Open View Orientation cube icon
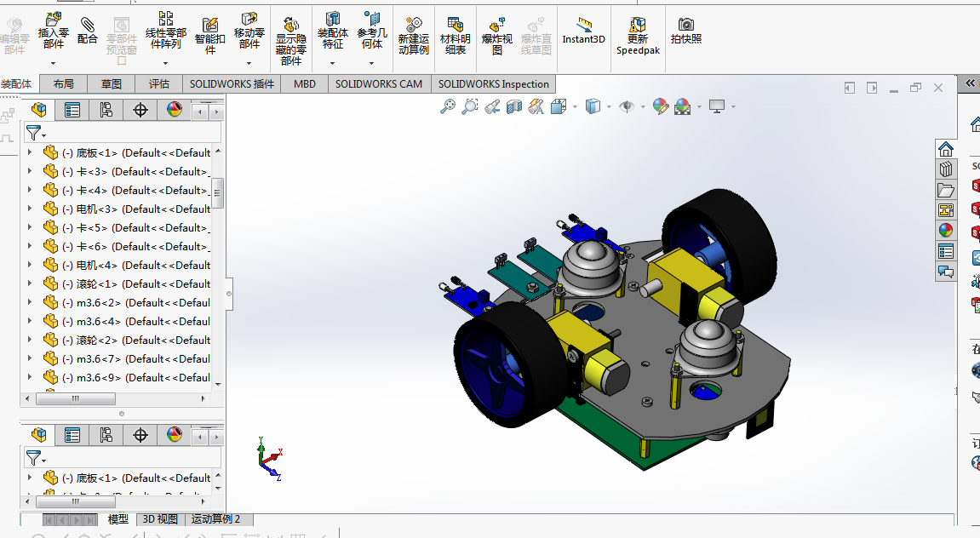The width and height of the screenshot is (980, 538). 559,107
